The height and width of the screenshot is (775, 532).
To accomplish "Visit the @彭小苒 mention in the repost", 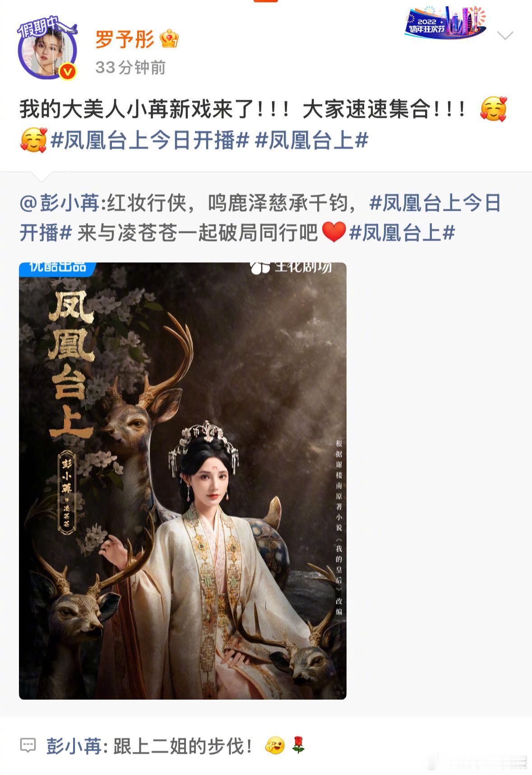I will click(60, 204).
